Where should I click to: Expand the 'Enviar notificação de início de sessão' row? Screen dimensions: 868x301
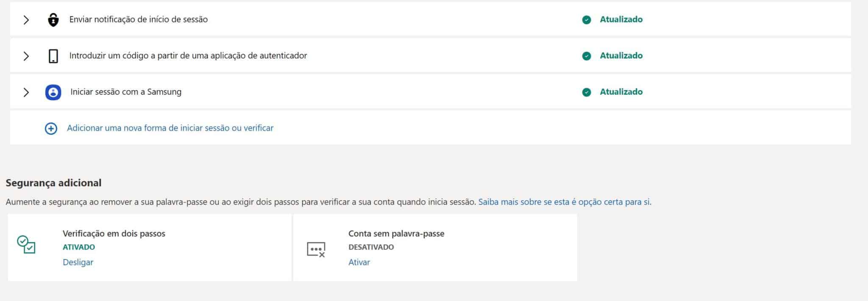click(x=26, y=20)
